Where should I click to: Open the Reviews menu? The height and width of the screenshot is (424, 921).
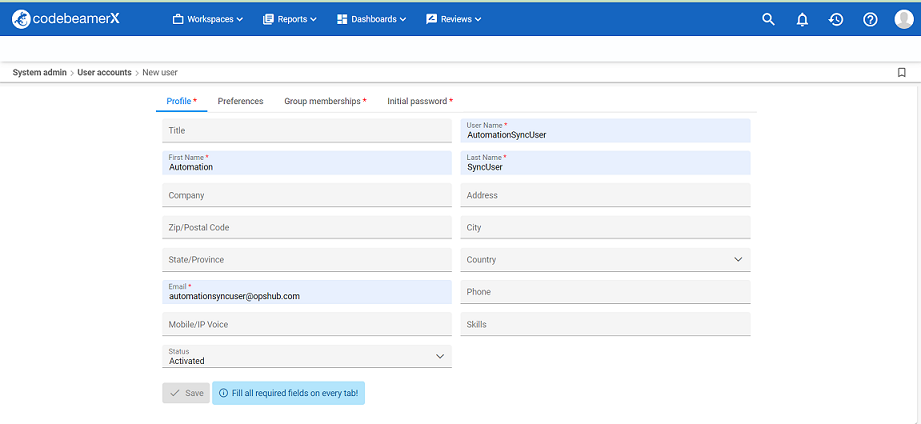454,19
